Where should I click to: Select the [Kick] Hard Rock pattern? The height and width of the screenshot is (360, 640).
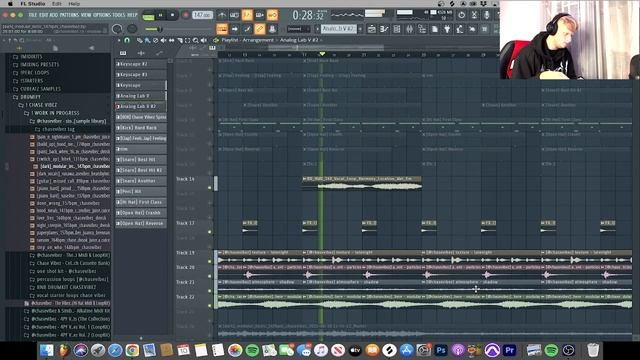coord(141,128)
